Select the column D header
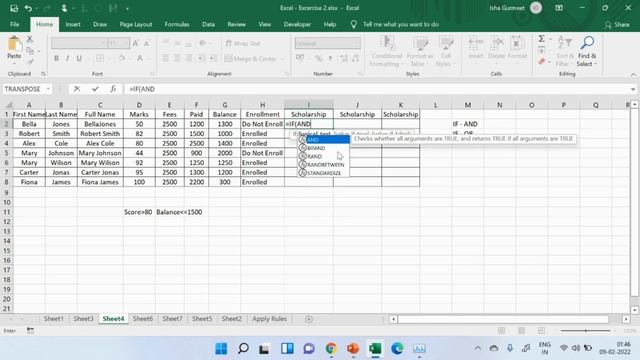640x360 pixels. pos(139,105)
